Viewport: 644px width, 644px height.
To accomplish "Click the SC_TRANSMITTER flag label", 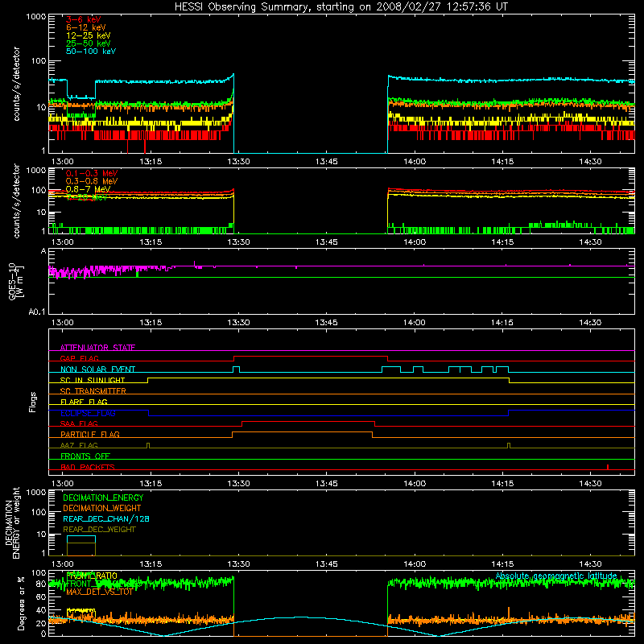I will [93, 391].
